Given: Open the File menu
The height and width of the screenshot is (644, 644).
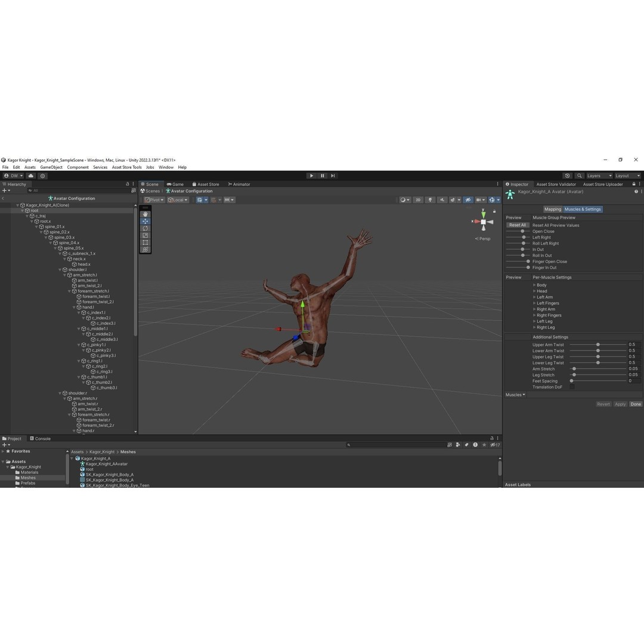Looking at the screenshot, I should 5,167.
